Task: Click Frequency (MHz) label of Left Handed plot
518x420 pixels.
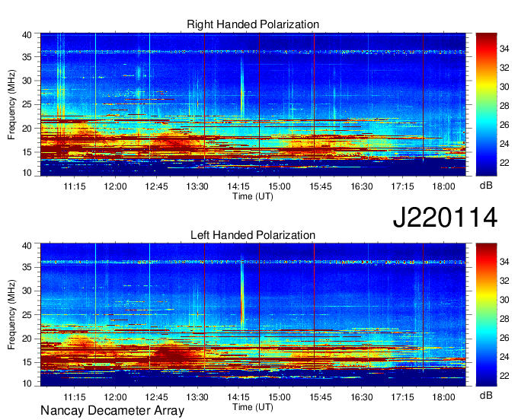Action: pyautogui.click(x=11, y=315)
